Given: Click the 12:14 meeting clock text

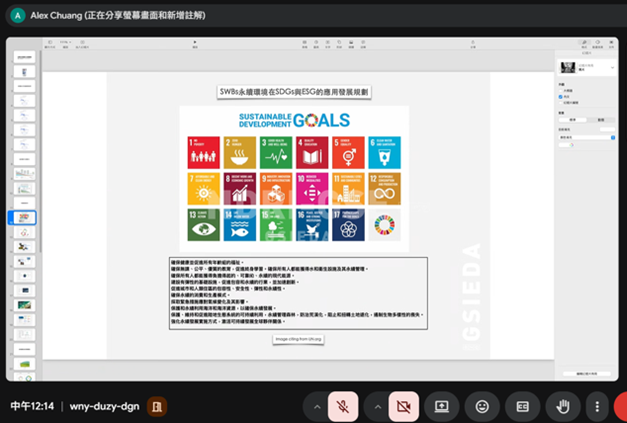Looking at the screenshot, I should pyautogui.click(x=32, y=407).
